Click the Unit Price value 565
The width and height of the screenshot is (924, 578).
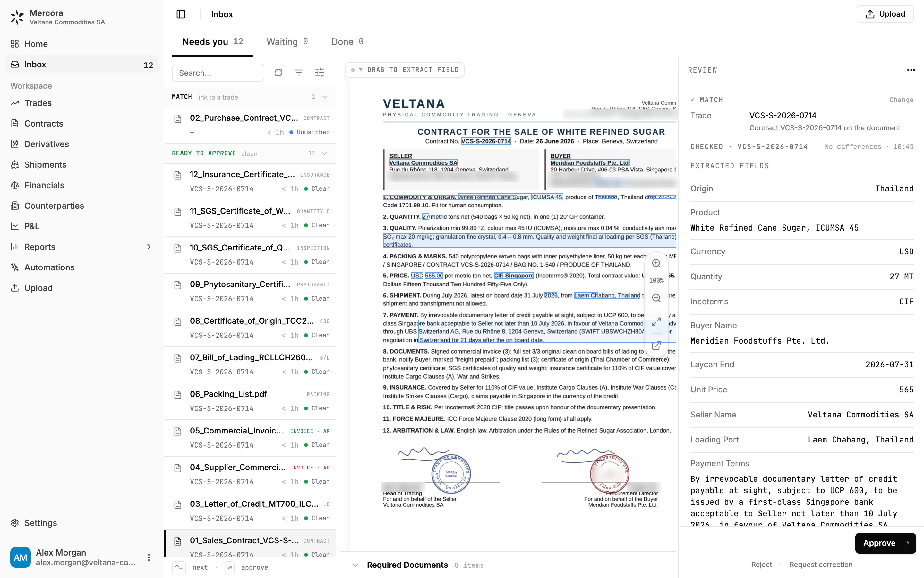[x=906, y=390]
